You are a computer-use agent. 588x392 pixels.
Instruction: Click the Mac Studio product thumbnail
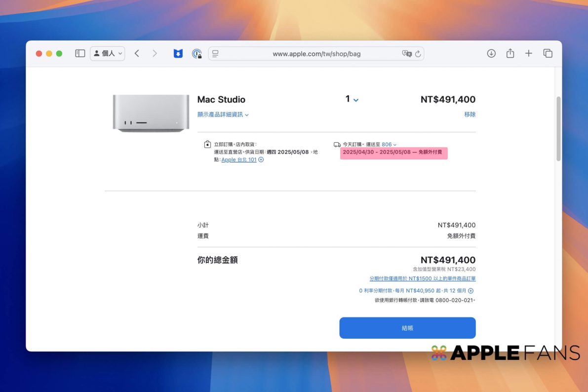coord(151,113)
